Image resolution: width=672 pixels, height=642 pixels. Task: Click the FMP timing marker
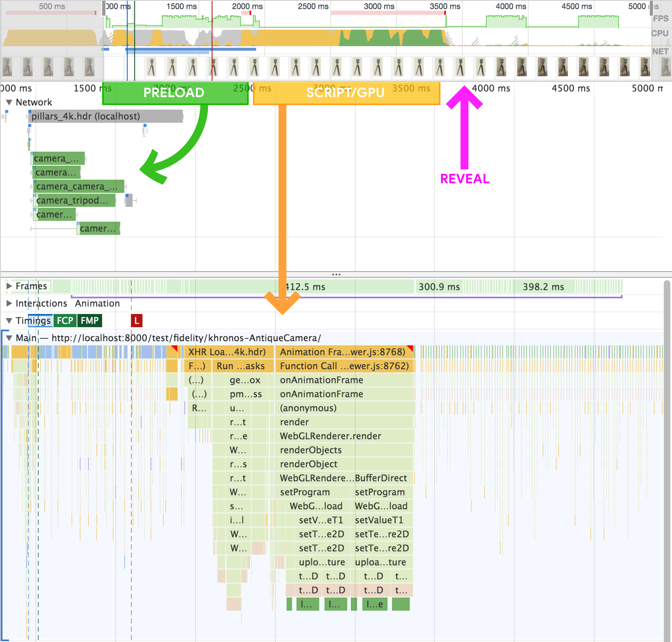click(90, 321)
